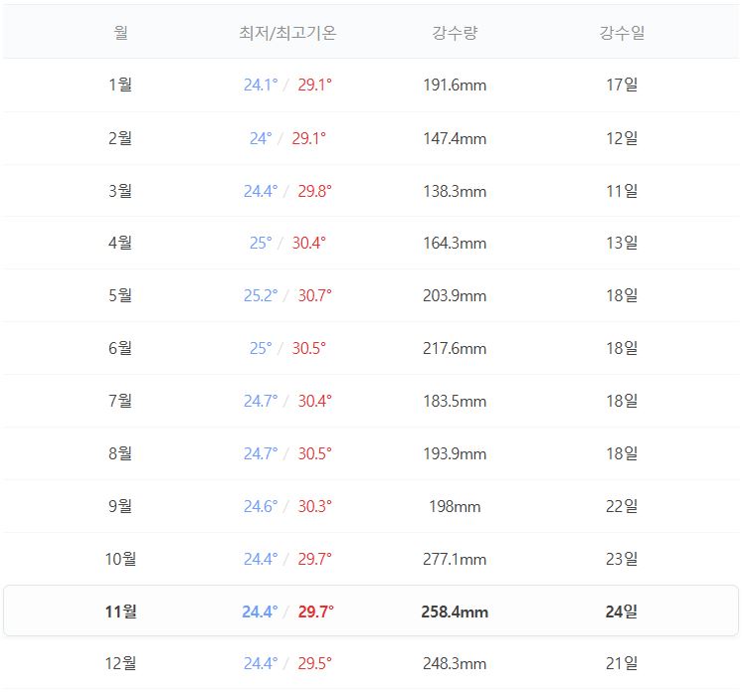This screenshot has height=700, width=747.
Task: Click the 18일 rainy days cell for 5월
Action: pos(622,295)
